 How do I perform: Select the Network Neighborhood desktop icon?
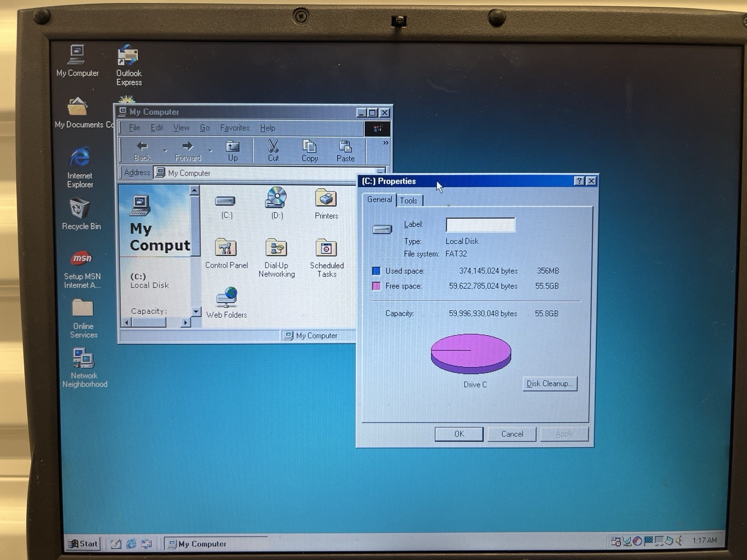(x=85, y=368)
